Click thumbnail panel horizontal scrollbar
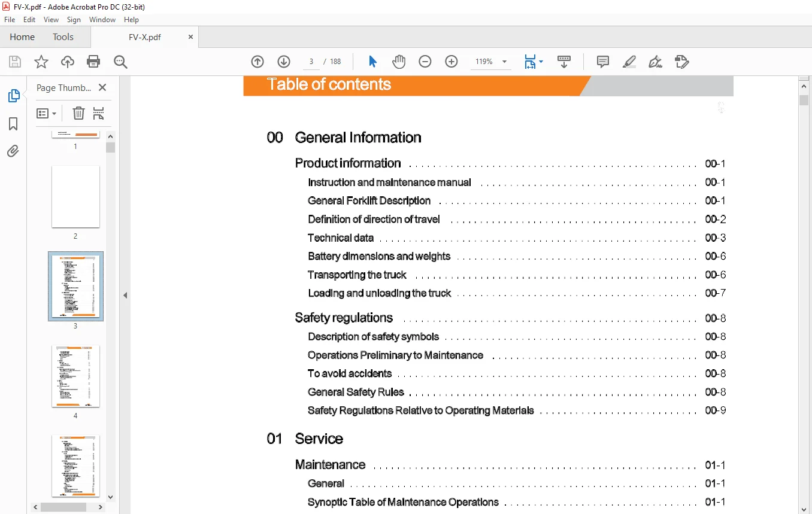Viewport: 812px width, 514px height. pos(63,507)
